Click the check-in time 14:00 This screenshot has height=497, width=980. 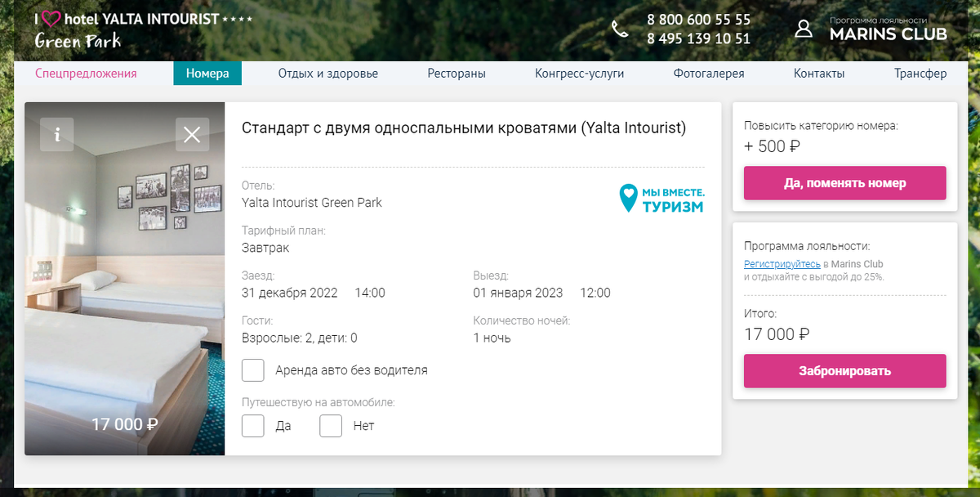coord(370,293)
